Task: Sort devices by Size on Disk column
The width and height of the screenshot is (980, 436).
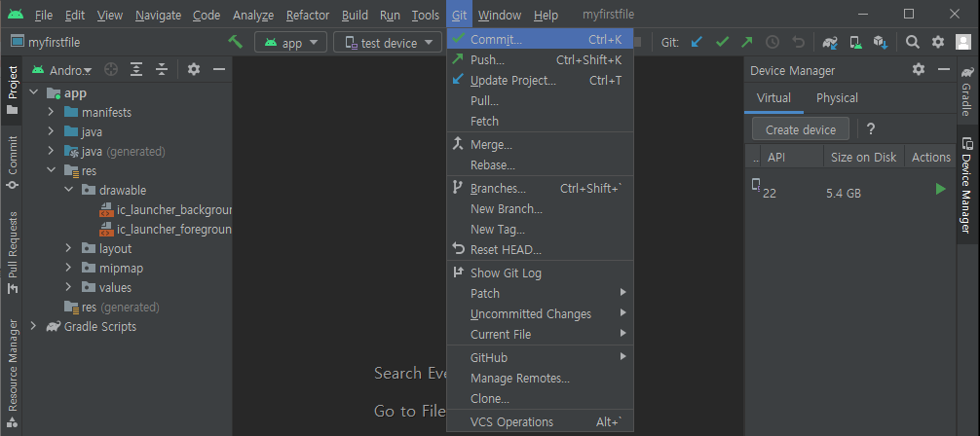Action: (x=864, y=157)
